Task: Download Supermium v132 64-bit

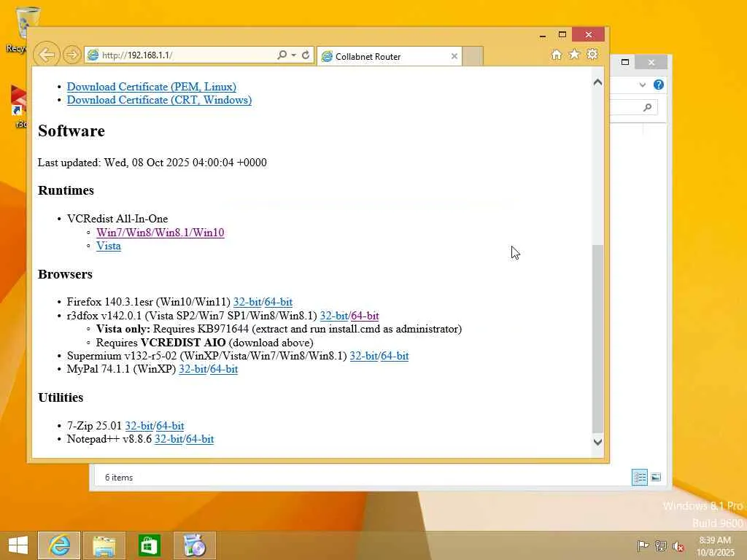Action: [395, 356]
